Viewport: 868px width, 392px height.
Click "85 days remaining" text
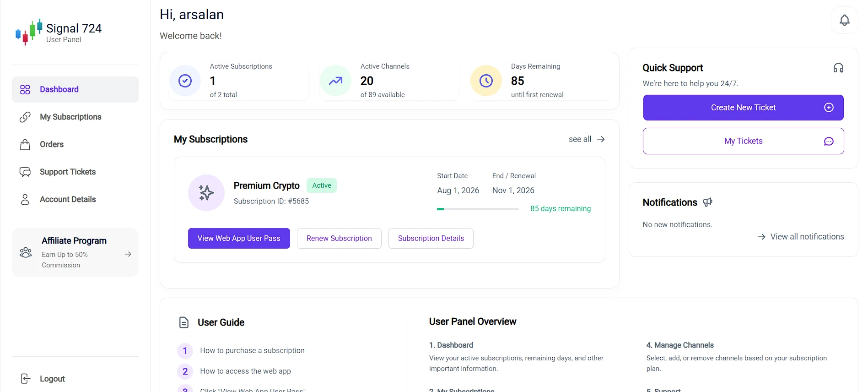pyautogui.click(x=561, y=208)
